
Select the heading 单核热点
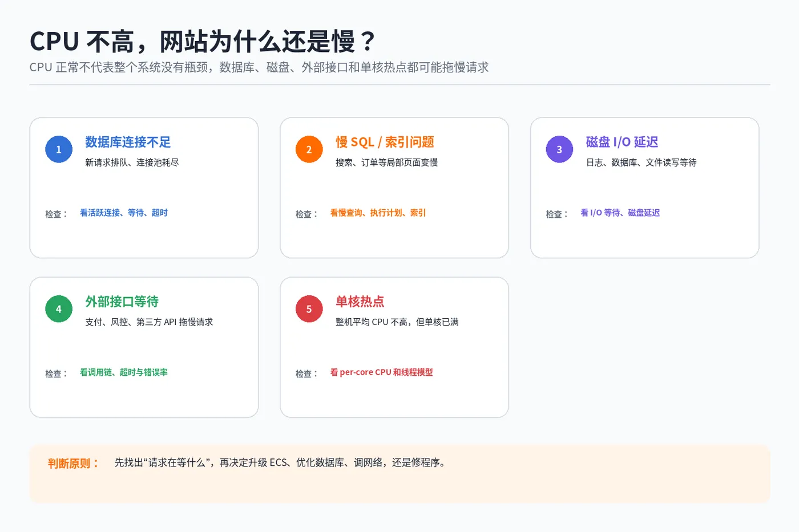(360, 302)
